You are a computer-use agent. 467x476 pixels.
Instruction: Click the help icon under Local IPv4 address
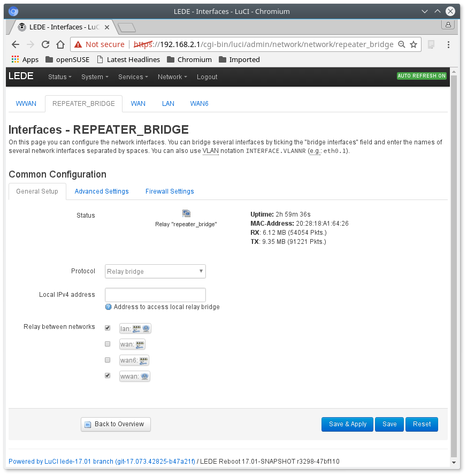point(108,307)
